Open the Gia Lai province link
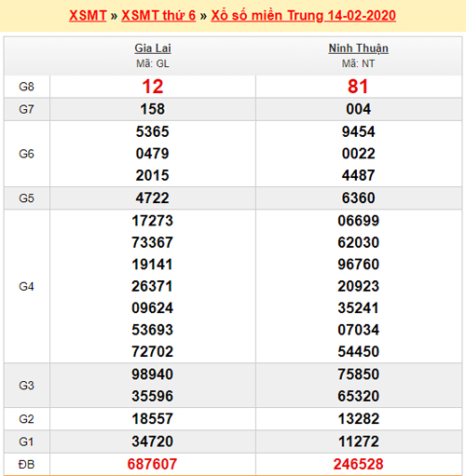This screenshot has width=466, height=476. (x=153, y=48)
